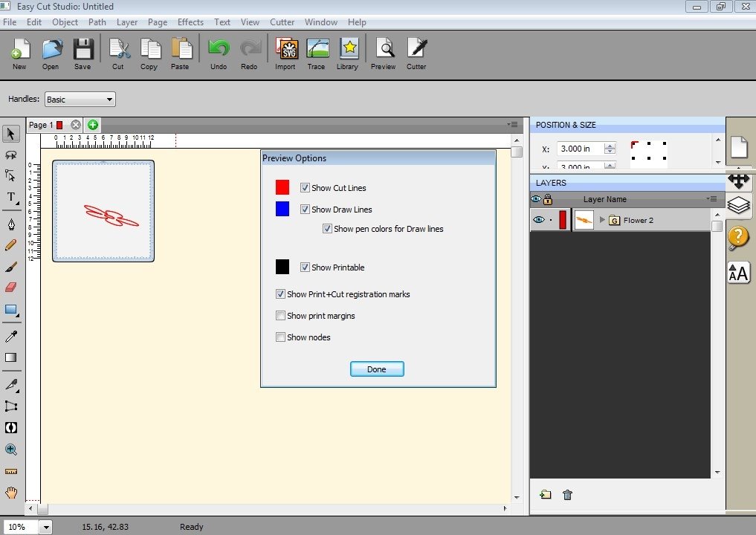Select the arrow Selection tool
Image resolution: width=756 pixels, height=535 pixels.
click(x=10, y=134)
